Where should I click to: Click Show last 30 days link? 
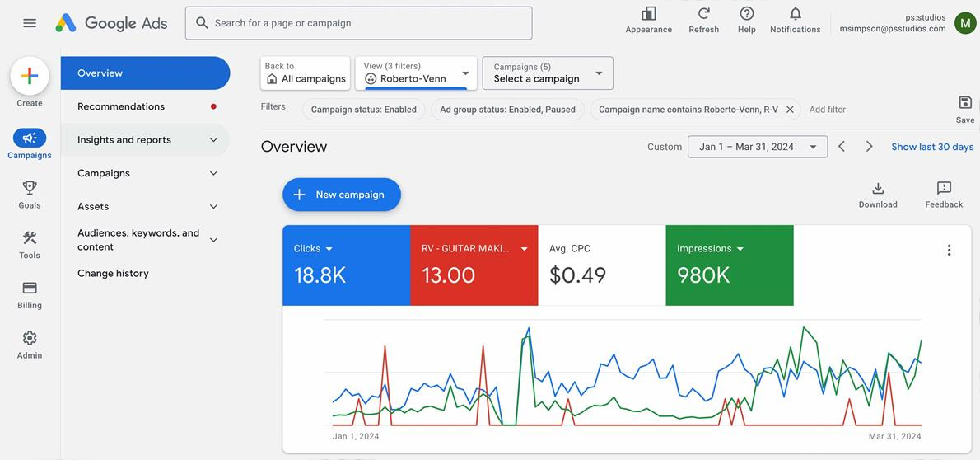click(x=932, y=147)
